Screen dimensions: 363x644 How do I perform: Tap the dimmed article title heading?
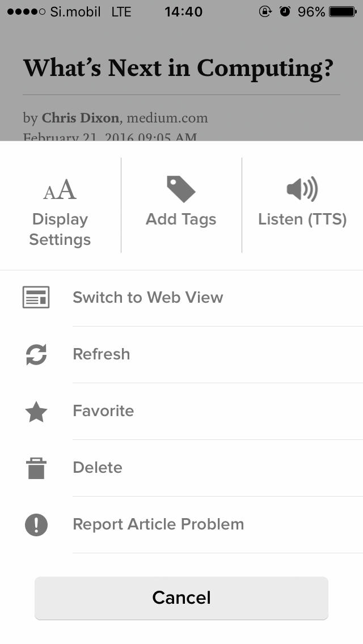(178, 69)
